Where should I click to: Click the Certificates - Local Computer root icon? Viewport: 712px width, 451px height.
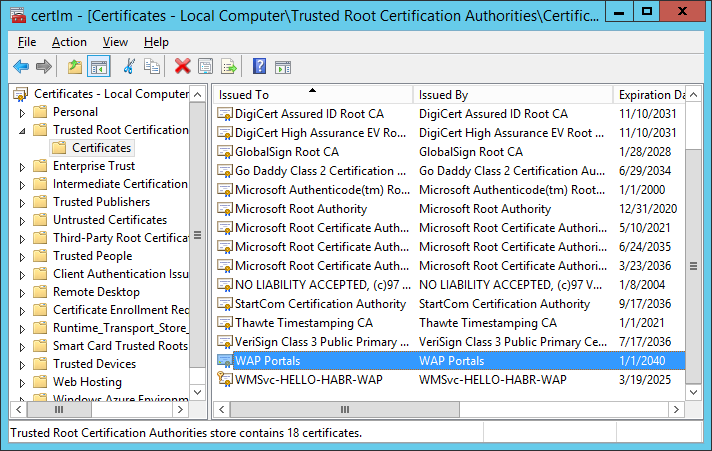click(x=21, y=94)
